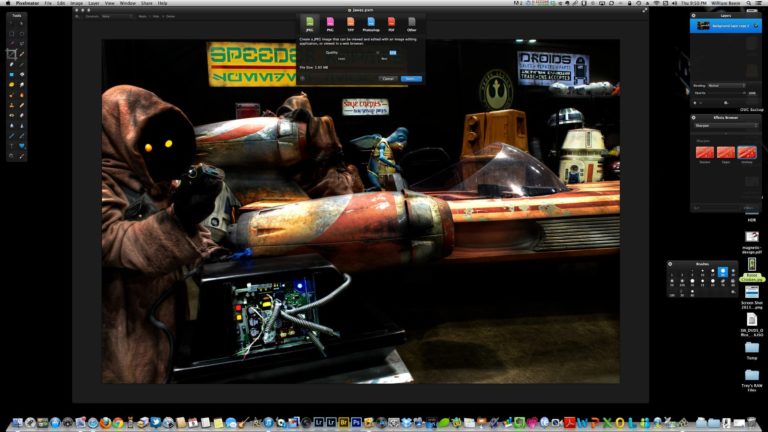Select the Zoom magnifier tool
Image resolution: width=768 pixels, height=432 pixels.
(x=12, y=156)
